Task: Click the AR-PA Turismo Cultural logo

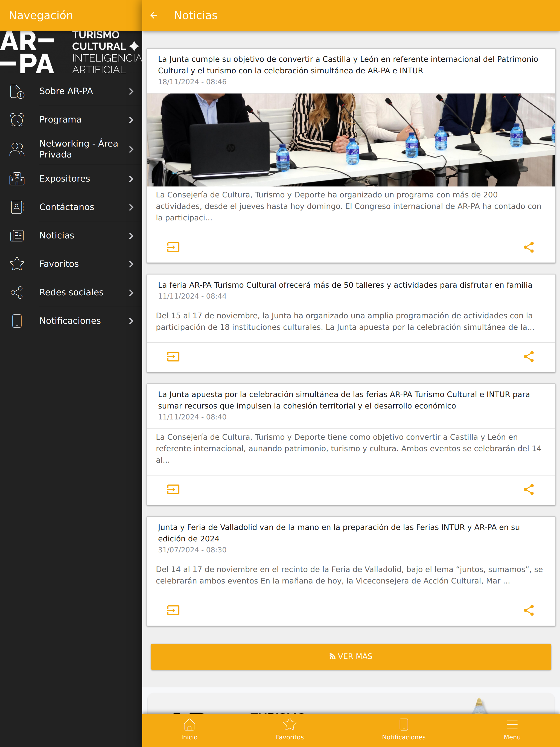Action: [71, 52]
